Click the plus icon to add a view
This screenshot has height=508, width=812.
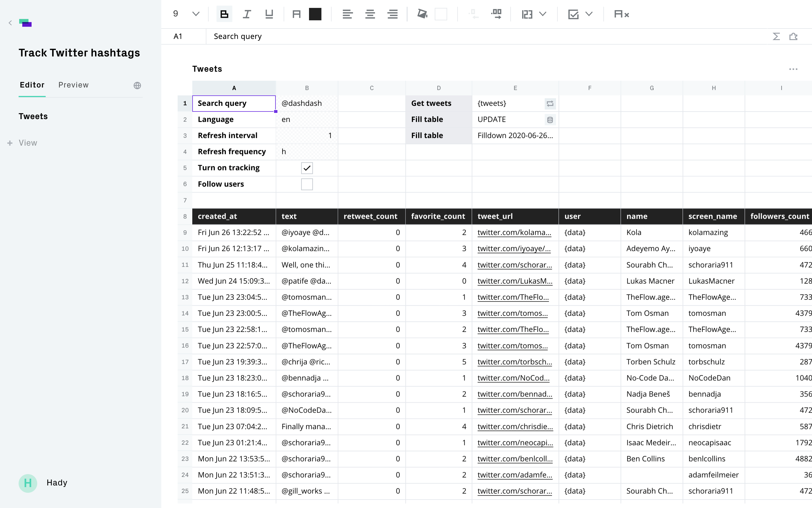tap(10, 143)
